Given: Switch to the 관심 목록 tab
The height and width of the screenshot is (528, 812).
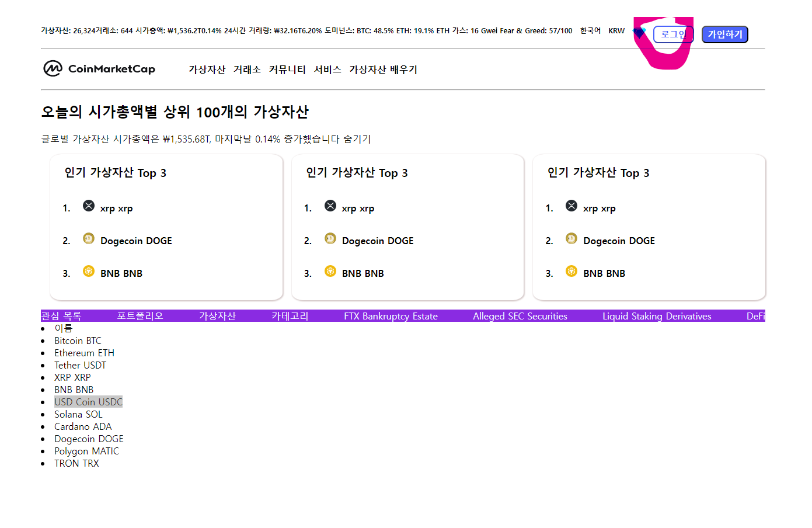Looking at the screenshot, I should point(61,316).
